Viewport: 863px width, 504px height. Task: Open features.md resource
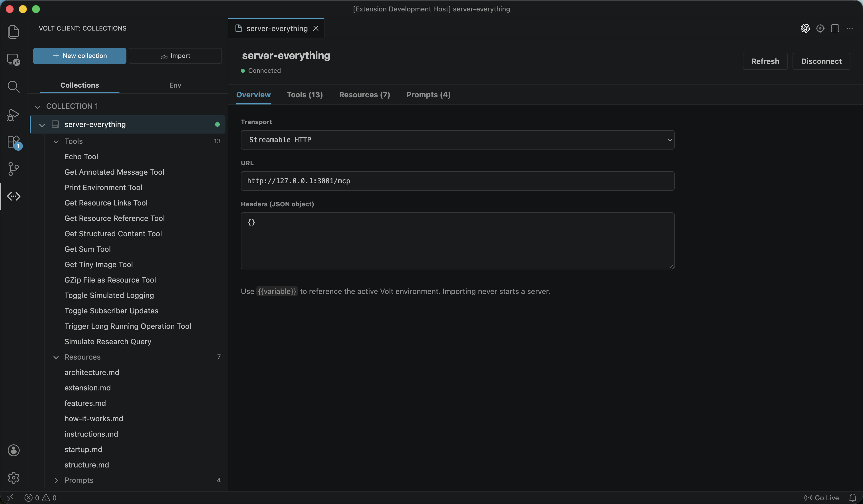point(85,403)
